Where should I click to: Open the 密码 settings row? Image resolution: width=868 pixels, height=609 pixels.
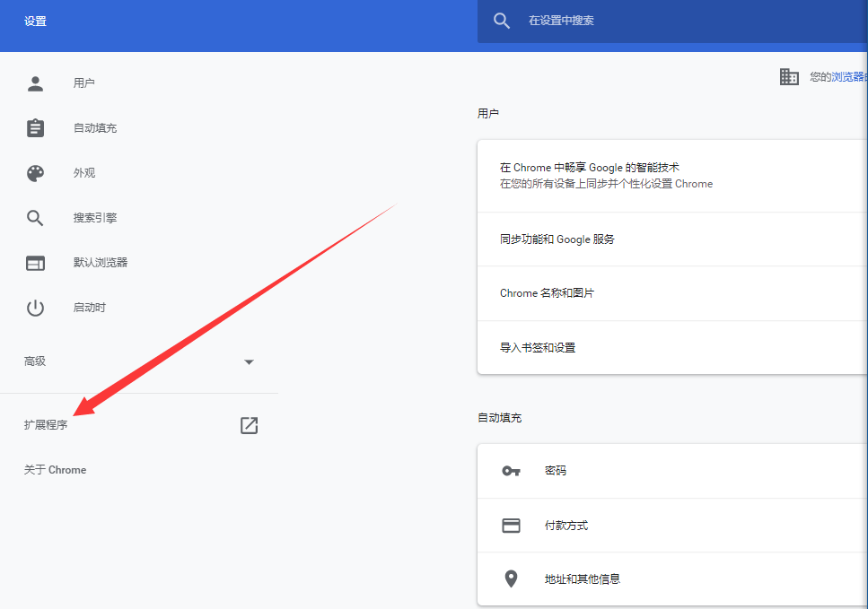[x=672, y=471]
